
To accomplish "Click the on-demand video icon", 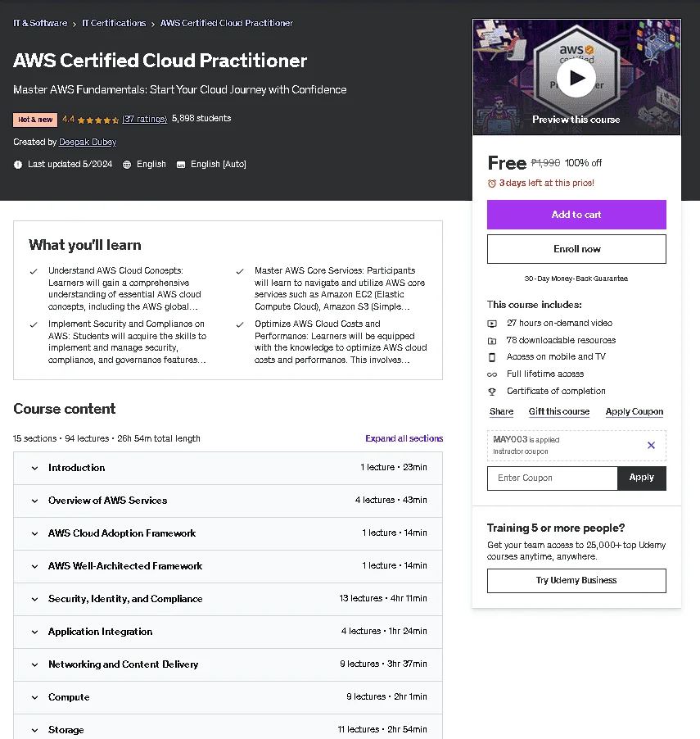I will (492, 324).
